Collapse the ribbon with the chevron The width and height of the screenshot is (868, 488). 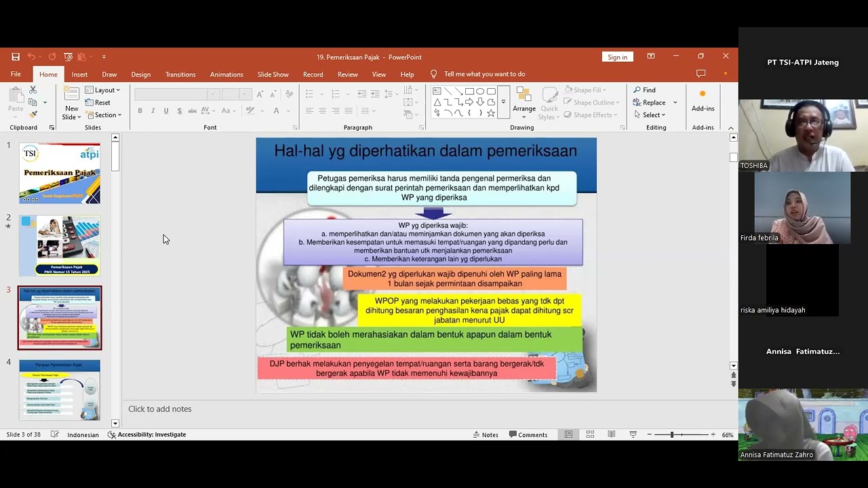tap(730, 128)
